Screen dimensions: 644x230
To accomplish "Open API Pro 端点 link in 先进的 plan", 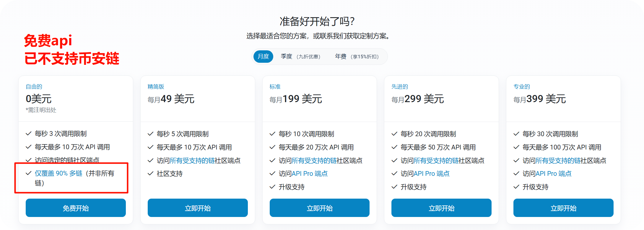I will (x=431, y=174).
